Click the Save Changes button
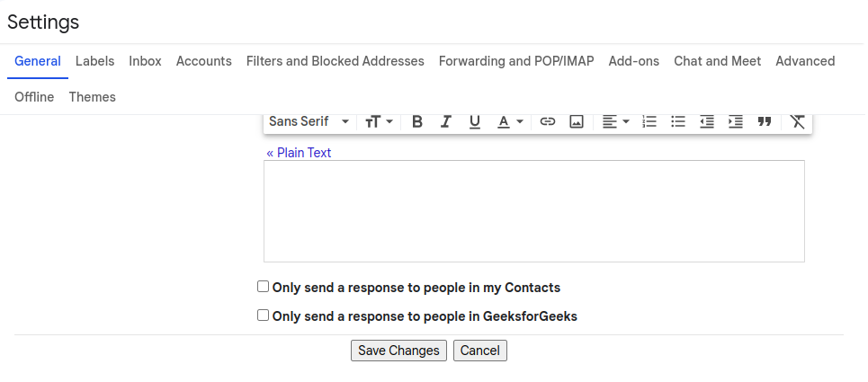868x382 pixels. tap(398, 351)
